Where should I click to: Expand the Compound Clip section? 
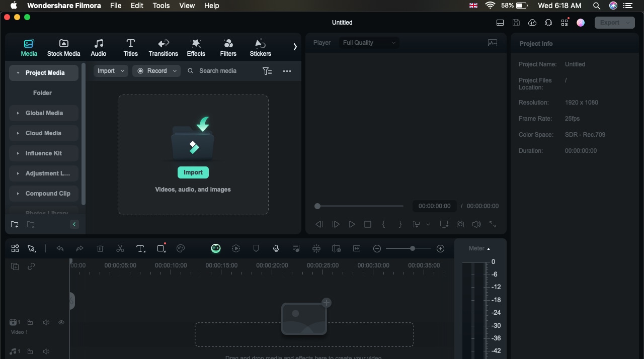44,194
